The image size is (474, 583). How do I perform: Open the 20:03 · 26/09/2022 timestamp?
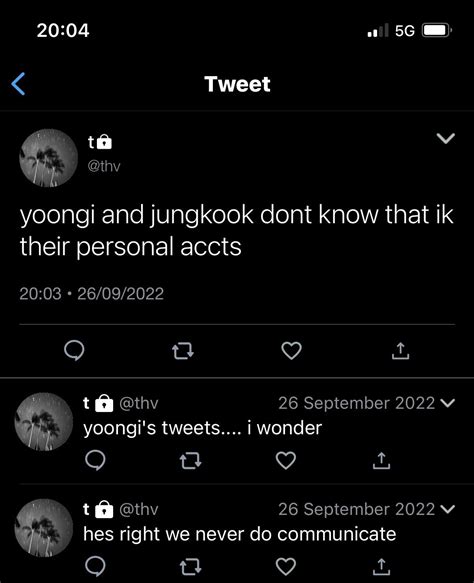tap(91, 294)
